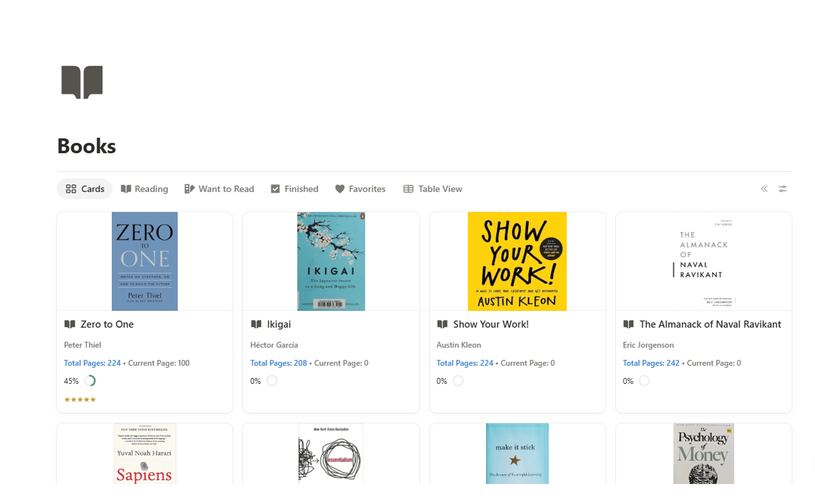Open the Finished tab

pyautogui.click(x=294, y=189)
